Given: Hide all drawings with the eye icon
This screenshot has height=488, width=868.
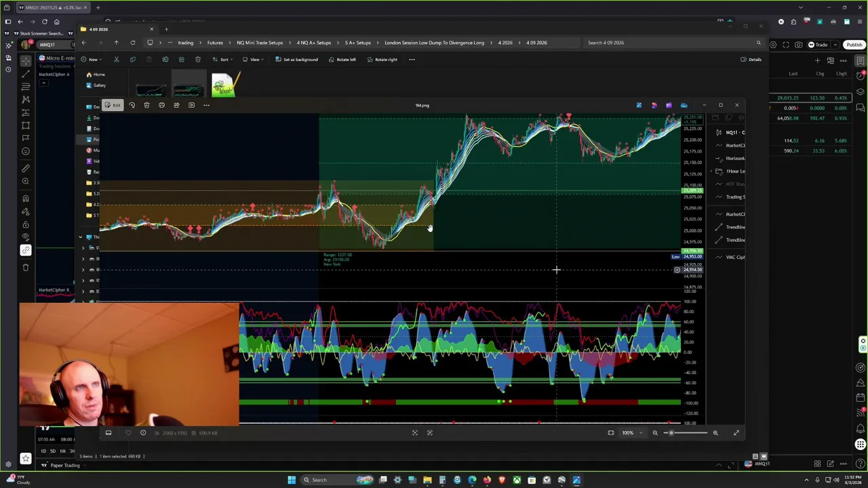Looking at the screenshot, I should [x=26, y=237].
